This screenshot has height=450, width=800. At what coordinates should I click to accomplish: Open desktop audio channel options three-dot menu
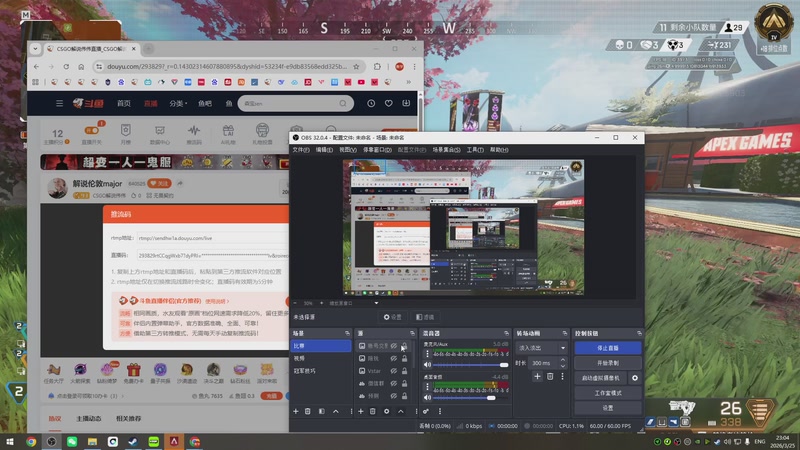428,386
